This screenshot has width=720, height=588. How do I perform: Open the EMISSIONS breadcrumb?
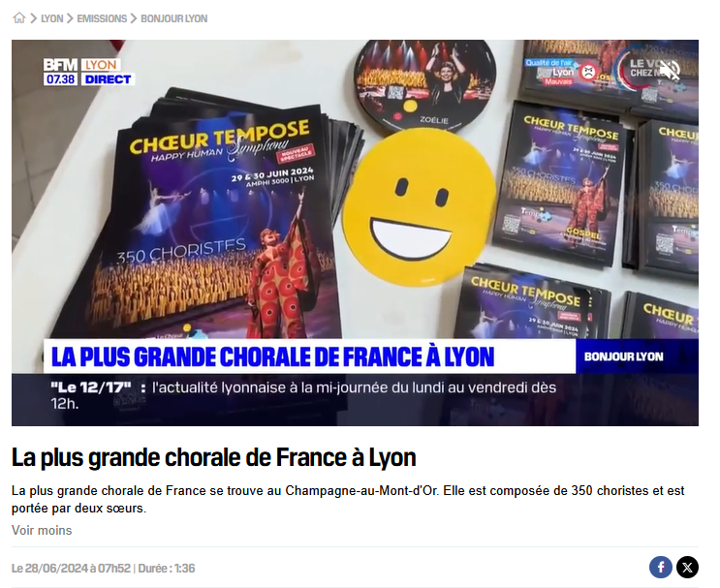click(x=102, y=18)
